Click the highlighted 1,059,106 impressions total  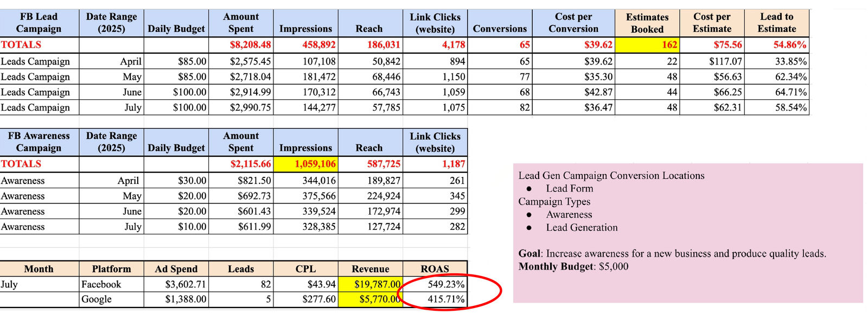(x=305, y=164)
